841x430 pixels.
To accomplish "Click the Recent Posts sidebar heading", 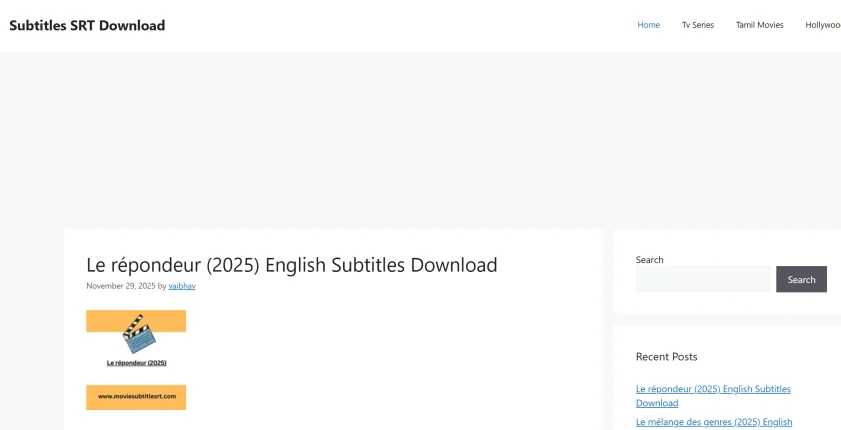I will pyautogui.click(x=666, y=356).
